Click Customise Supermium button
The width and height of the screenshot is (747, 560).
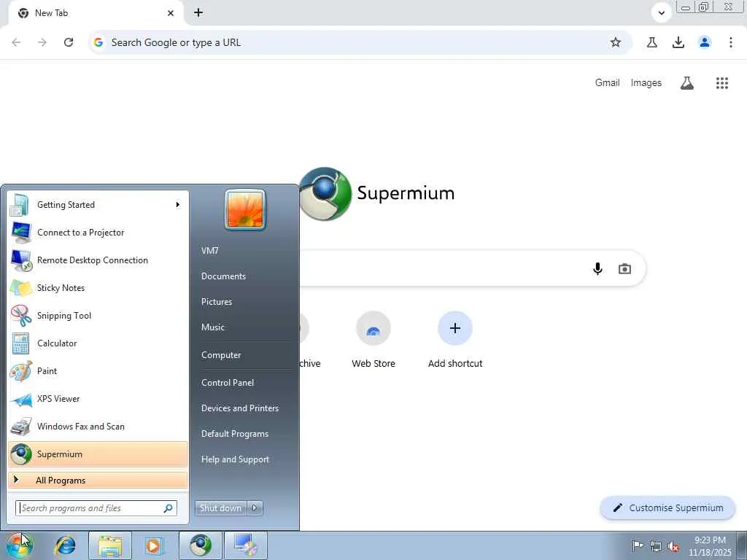(x=668, y=508)
